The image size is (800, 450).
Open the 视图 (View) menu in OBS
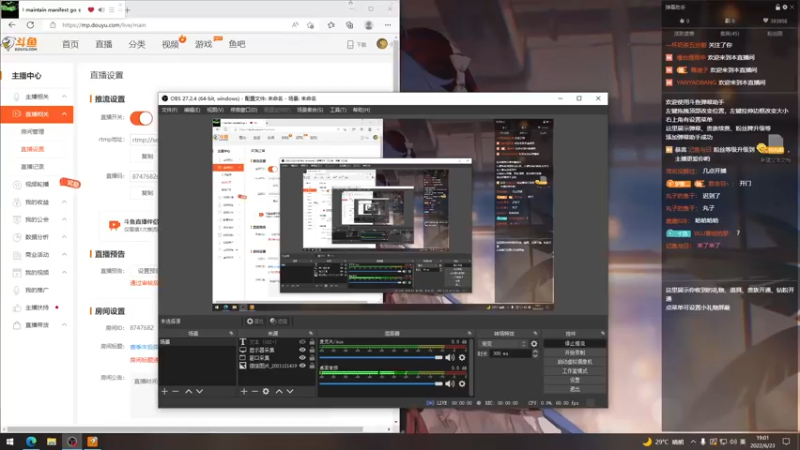click(215, 110)
